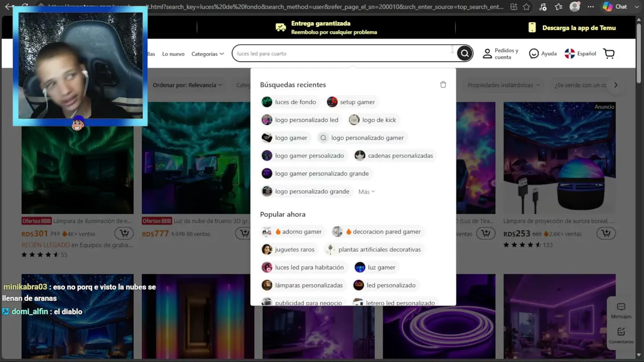
Task: Open product title 'Lámpara de proyección de aurora boreal'
Action: point(559,221)
